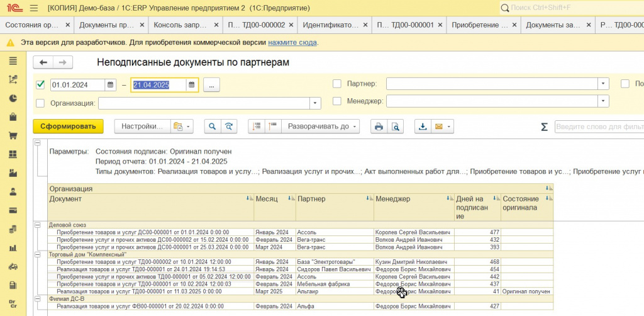Image resolution: width=644 pixels, height=316 pixels.
Task: Uncheck the period checkbox
Action: point(40,84)
